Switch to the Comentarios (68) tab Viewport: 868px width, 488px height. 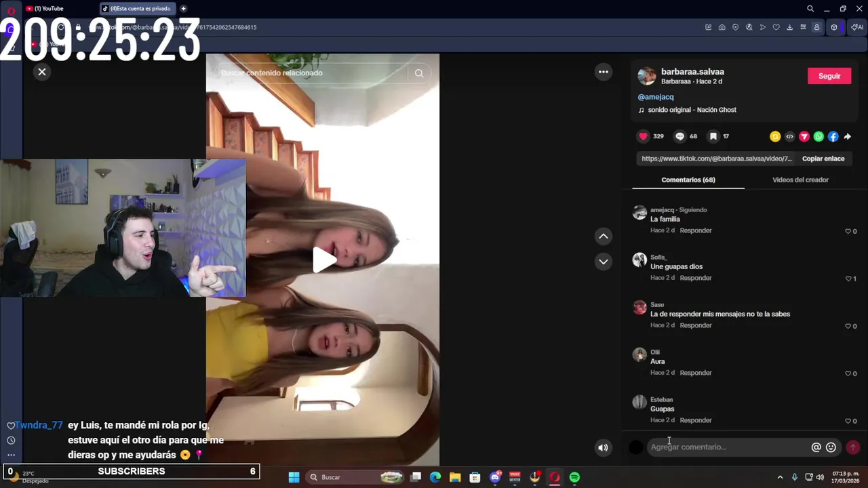point(688,180)
